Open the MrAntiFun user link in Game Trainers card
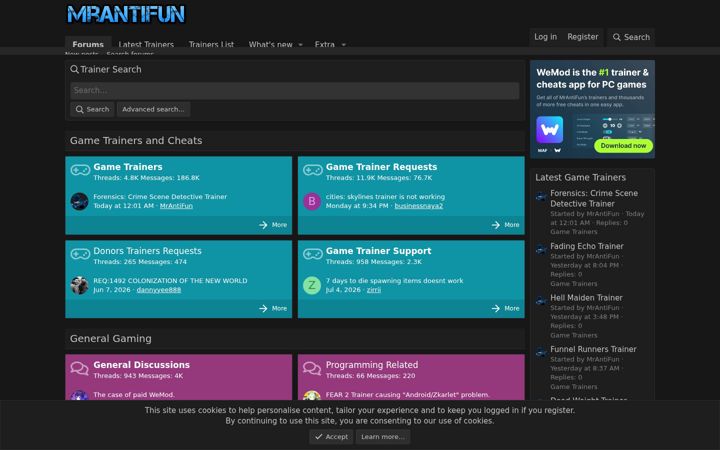The width and height of the screenshot is (720, 450). [x=176, y=206]
